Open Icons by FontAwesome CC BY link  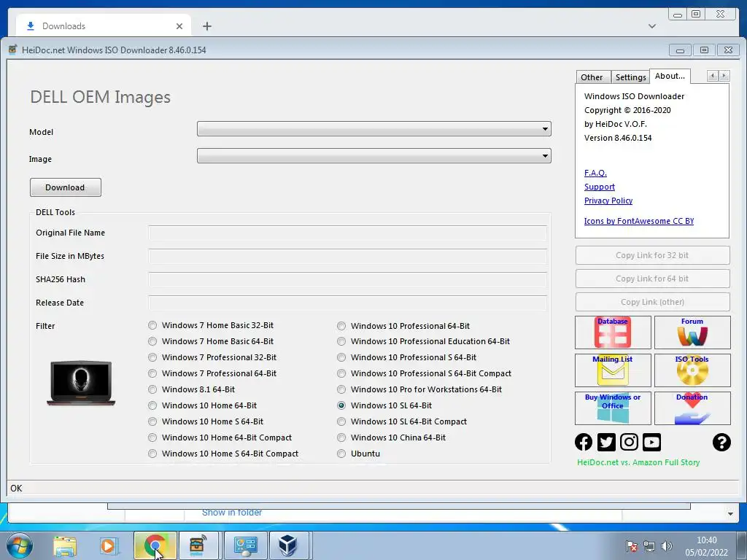click(639, 221)
